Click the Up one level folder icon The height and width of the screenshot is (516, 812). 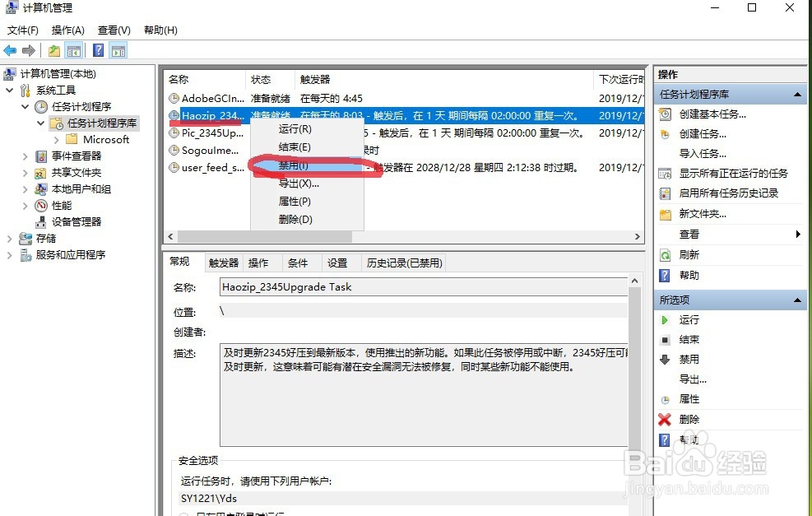coord(53,51)
